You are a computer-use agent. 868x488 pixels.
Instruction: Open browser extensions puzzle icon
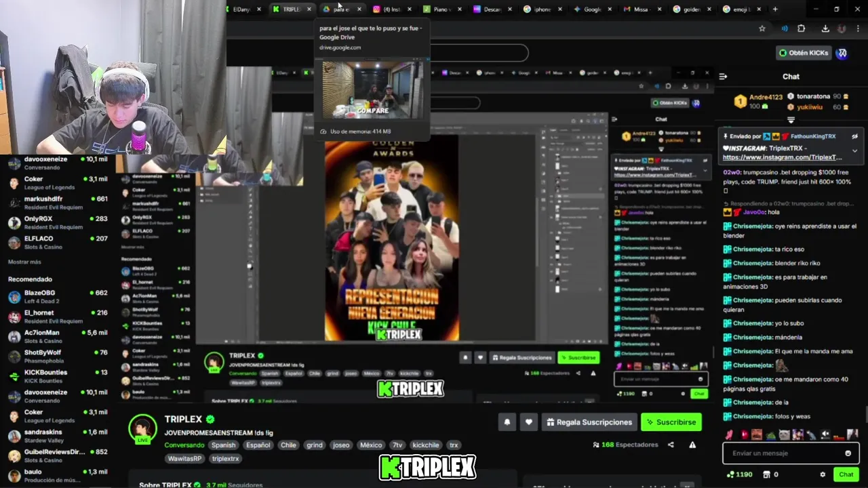click(801, 28)
